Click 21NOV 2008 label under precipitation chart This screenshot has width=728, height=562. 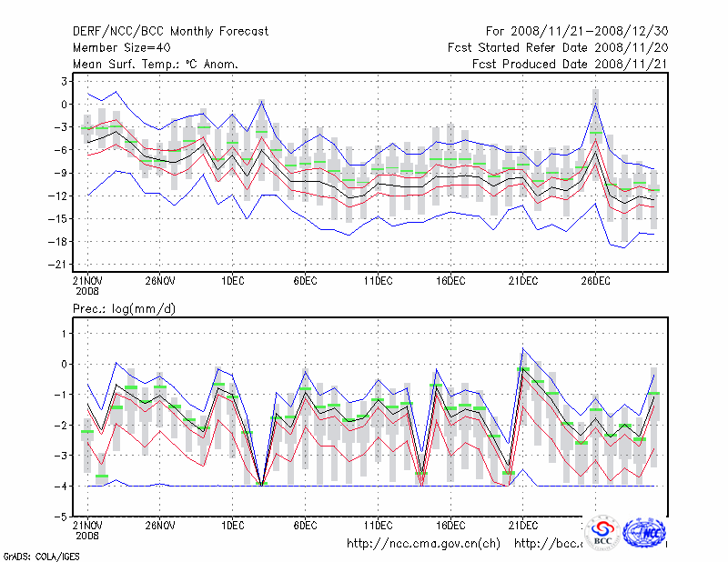pos(87,530)
